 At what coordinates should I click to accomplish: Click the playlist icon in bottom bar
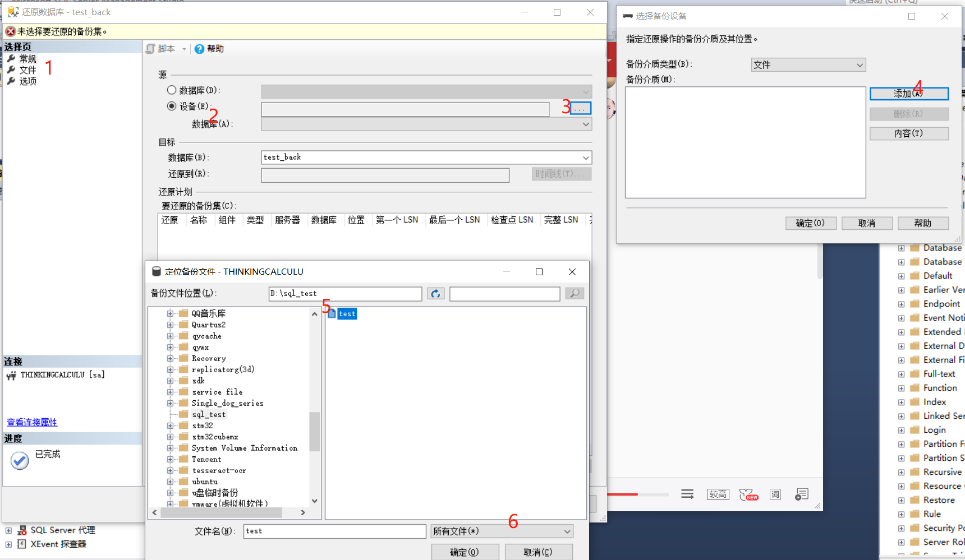(802, 494)
